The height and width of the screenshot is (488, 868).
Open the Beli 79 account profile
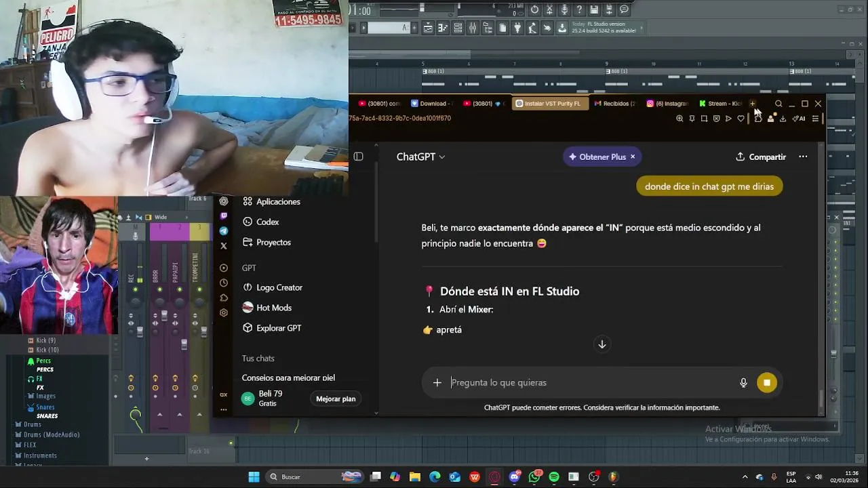tap(262, 398)
